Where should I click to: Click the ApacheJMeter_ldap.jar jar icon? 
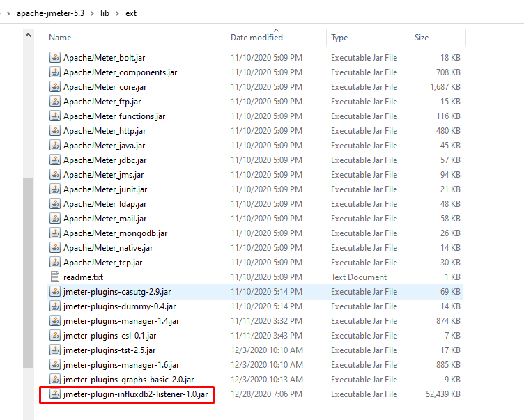[55, 204]
